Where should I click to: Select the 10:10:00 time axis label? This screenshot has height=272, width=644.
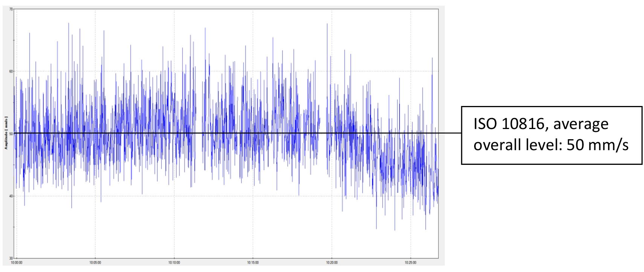tap(174, 263)
